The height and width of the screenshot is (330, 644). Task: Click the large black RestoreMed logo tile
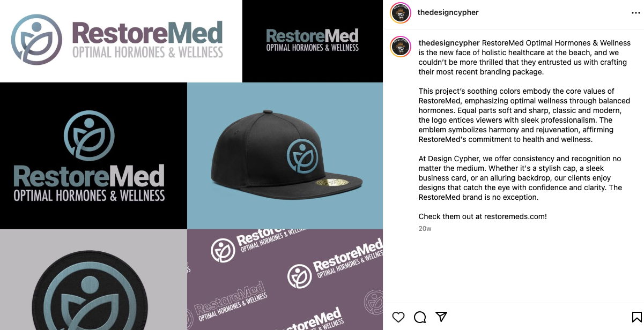click(x=93, y=155)
